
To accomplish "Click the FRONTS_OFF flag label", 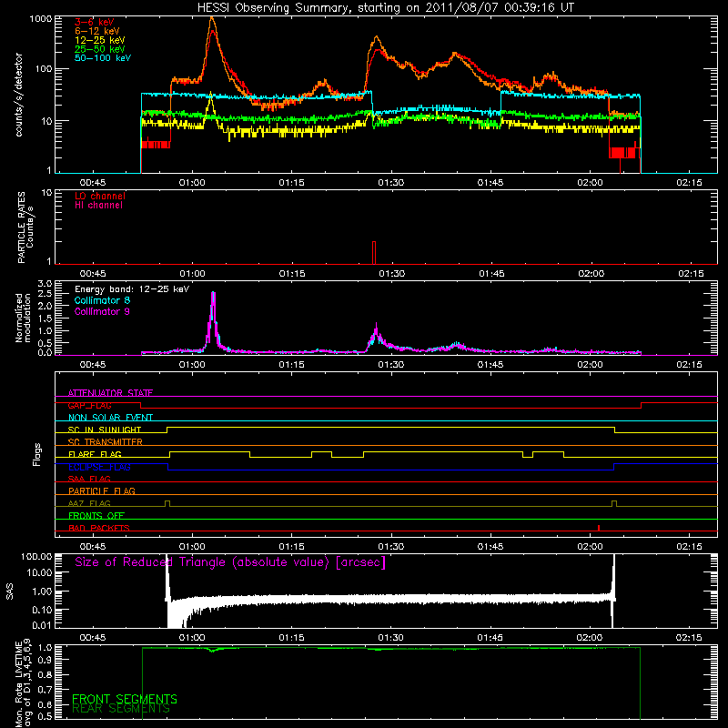I will click(96, 515).
